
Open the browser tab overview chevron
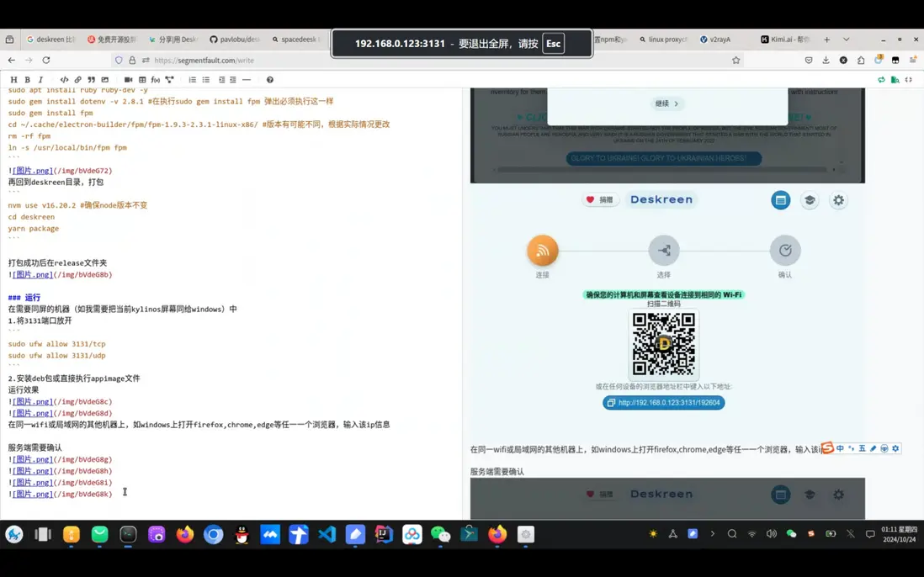tap(846, 39)
